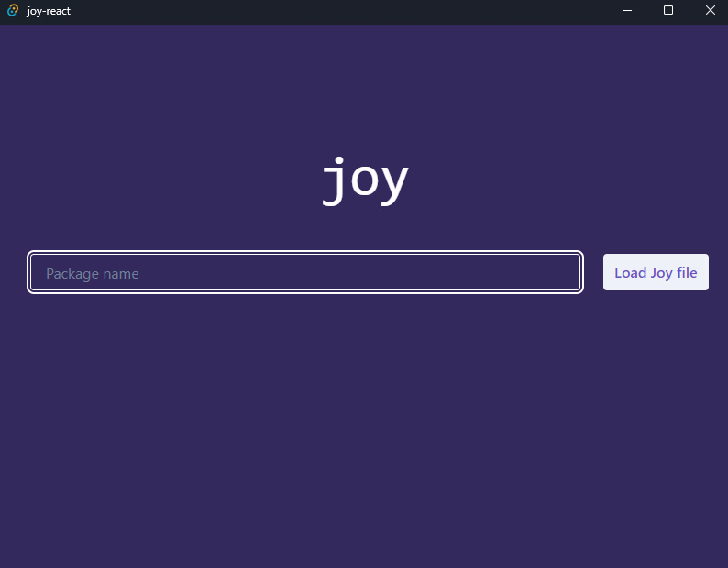The height and width of the screenshot is (568, 728).
Task: Click the white-outlined package search box
Action: point(305,273)
